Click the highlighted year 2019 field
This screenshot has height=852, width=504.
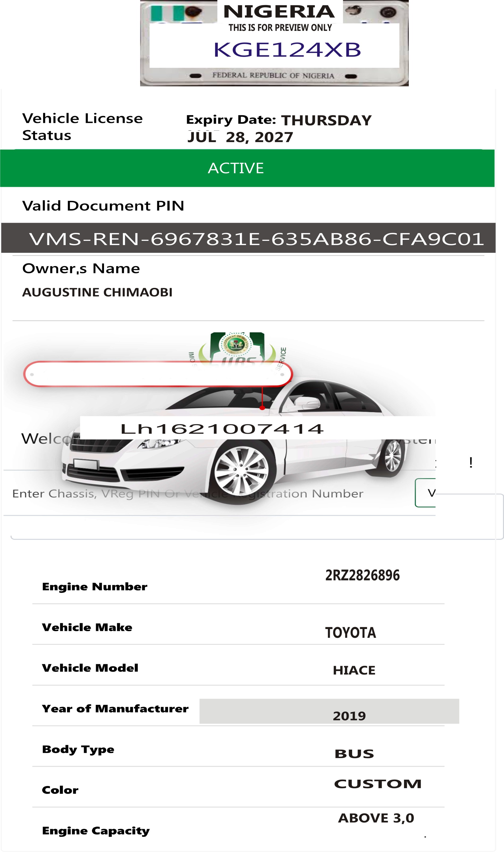(329, 711)
